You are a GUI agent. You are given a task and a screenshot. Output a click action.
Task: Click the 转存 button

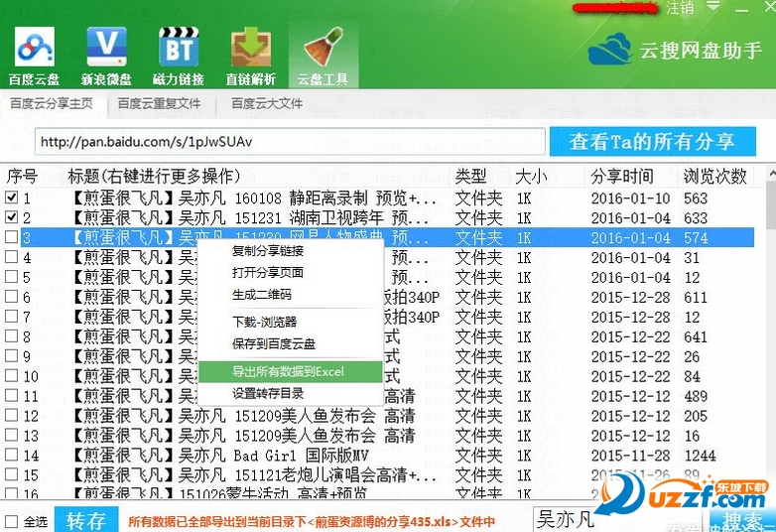[86, 520]
